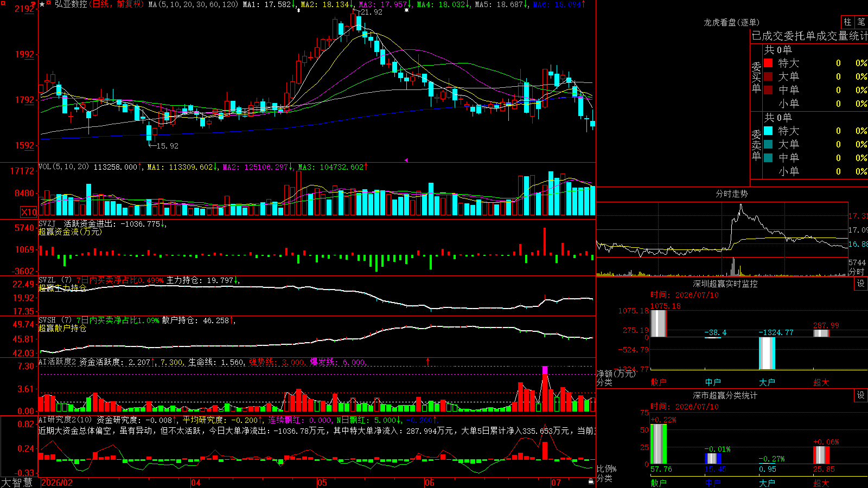The image size is (868, 488).
Task: Click the 大户 label under 深圳超赢实时监控
Action: tap(767, 382)
